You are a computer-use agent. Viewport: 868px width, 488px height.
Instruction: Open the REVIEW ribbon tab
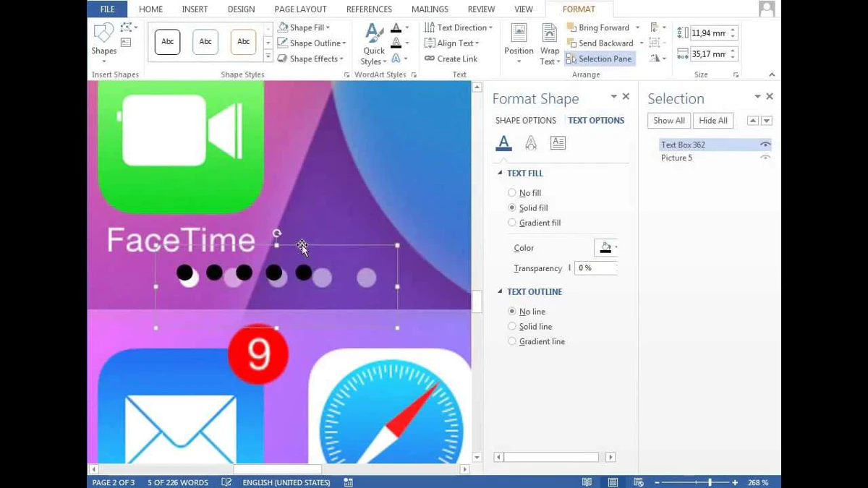(x=480, y=9)
